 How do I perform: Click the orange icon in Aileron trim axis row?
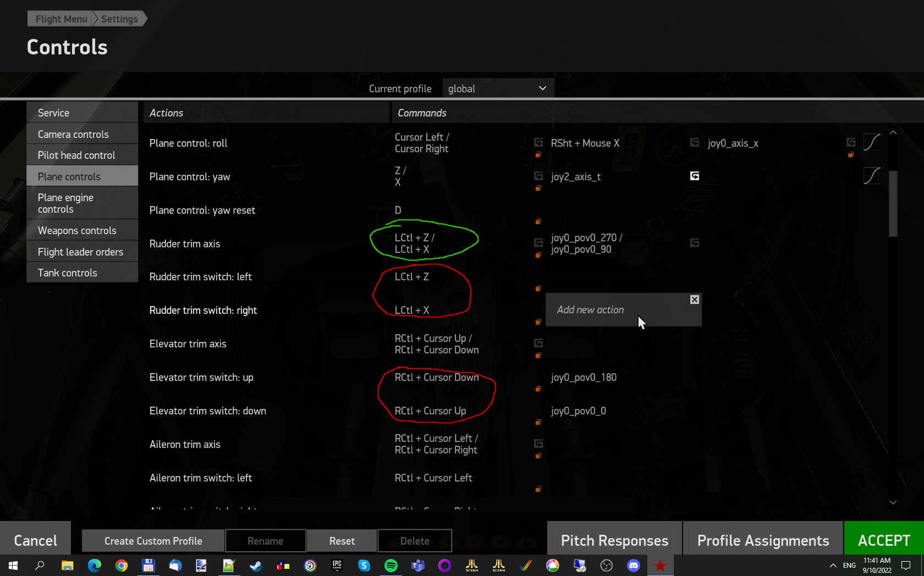538,456
